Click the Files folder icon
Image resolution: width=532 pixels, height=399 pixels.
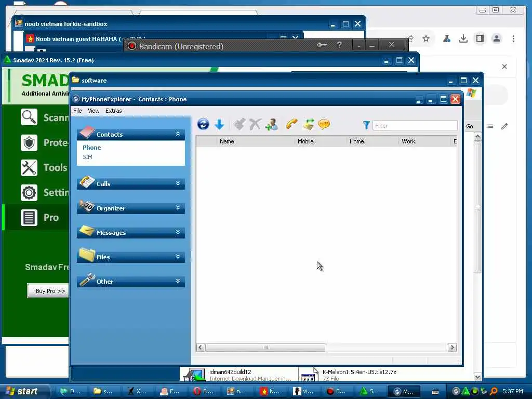pyautogui.click(x=87, y=255)
